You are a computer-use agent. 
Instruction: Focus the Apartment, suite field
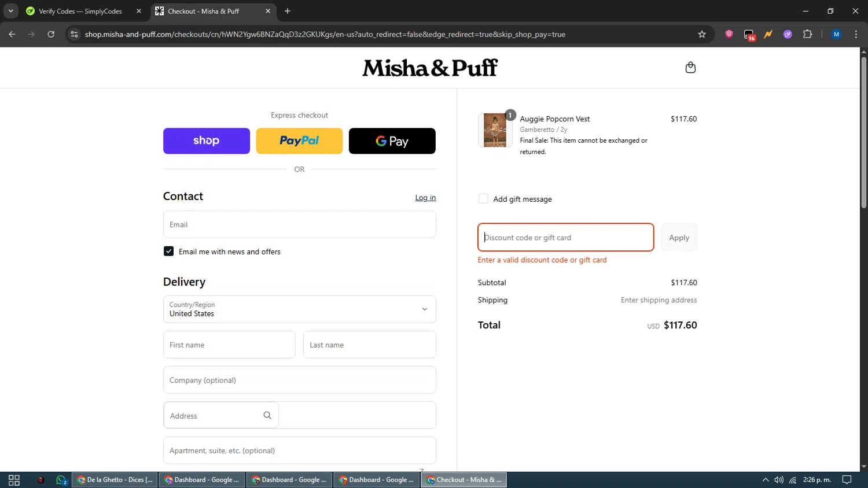click(299, 450)
